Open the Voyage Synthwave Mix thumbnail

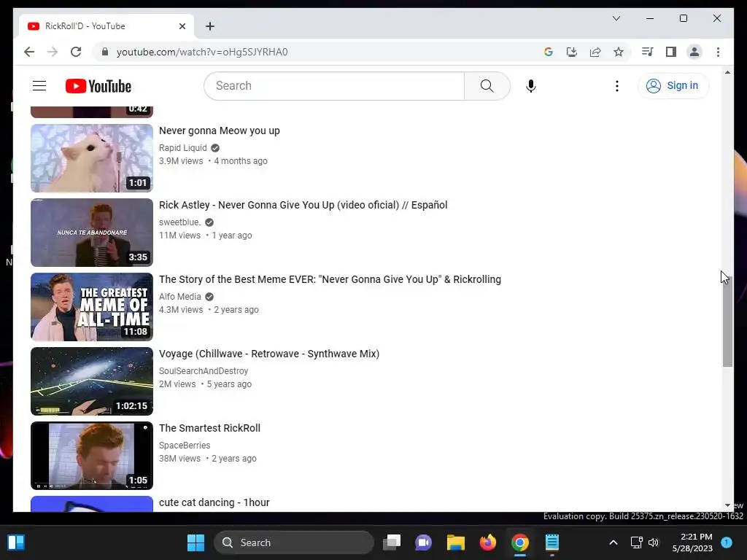[92, 381]
